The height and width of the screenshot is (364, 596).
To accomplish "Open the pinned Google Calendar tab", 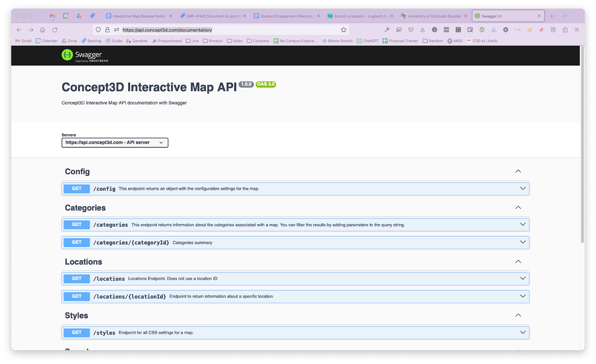I will pos(66,16).
